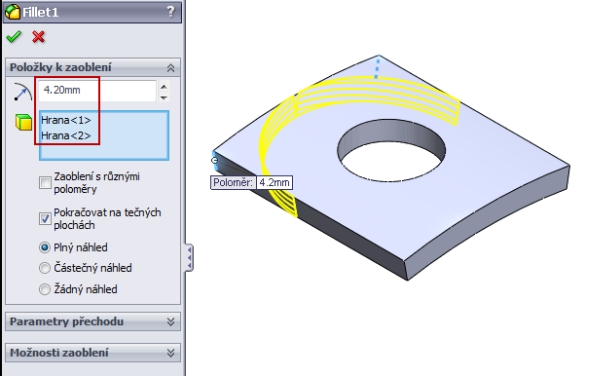Image resolution: width=590 pixels, height=376 pixels.
Task: Uncheck Pokračovat na tečných plochách
Action: point(45,218)
